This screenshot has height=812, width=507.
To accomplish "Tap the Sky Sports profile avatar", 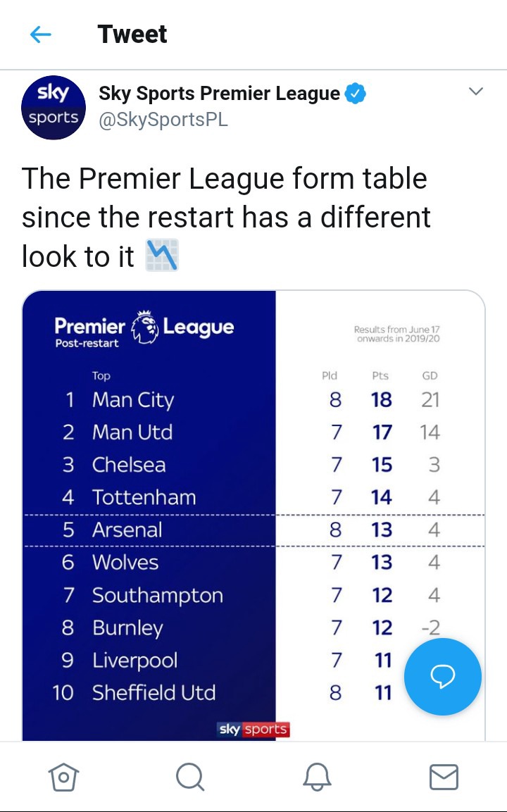I will [54, 107].
